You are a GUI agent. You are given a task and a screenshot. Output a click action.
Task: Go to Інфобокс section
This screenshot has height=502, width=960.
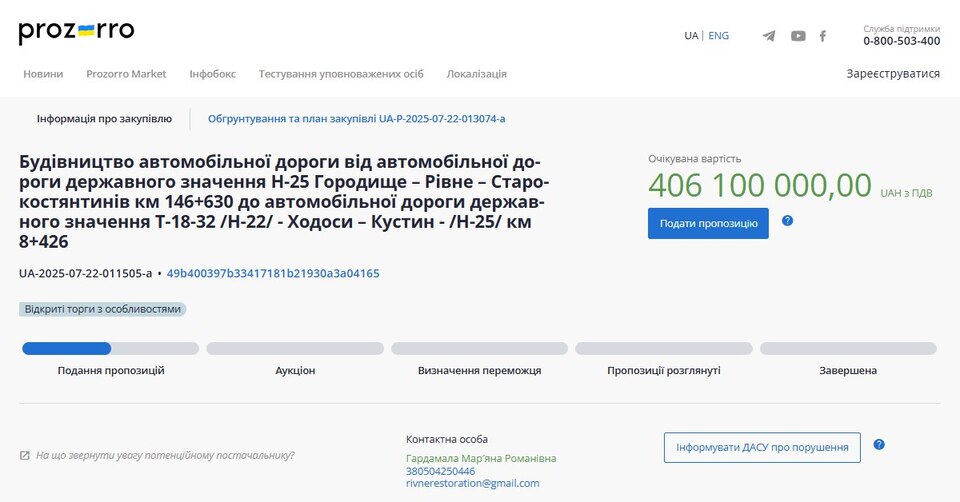coord(212,74)
